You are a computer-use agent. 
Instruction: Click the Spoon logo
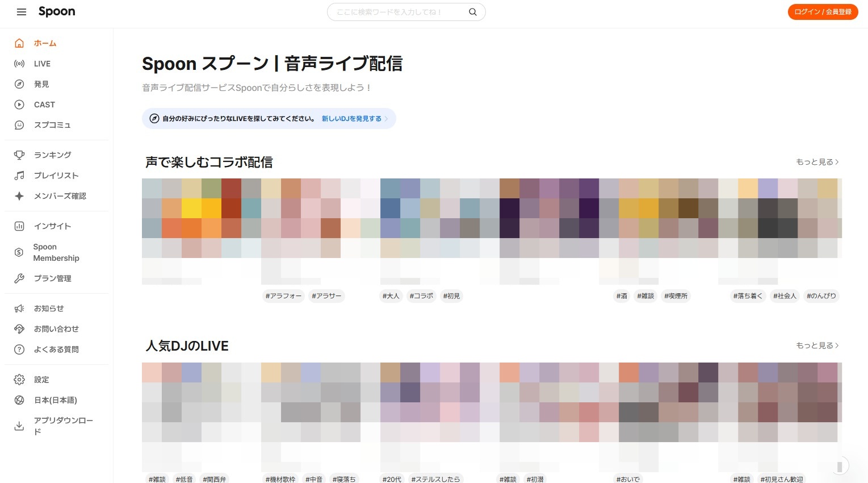(x=57, y=11)
